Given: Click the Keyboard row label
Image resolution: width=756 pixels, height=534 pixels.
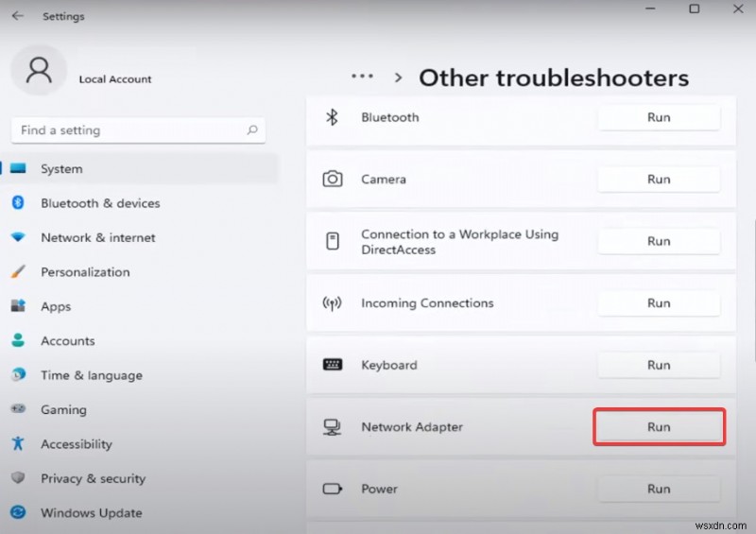Looking at the screenshot, I should (x=389, y=365).
